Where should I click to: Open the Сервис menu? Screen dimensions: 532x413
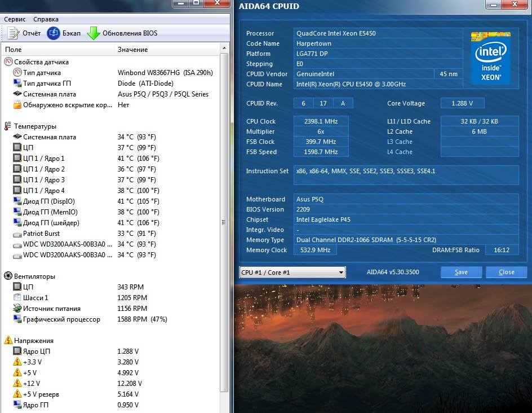click(x=15, y=19)
